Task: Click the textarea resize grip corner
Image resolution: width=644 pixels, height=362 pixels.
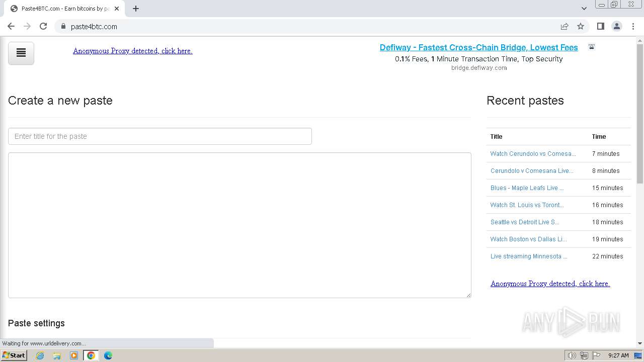Action: pos(468,295)
